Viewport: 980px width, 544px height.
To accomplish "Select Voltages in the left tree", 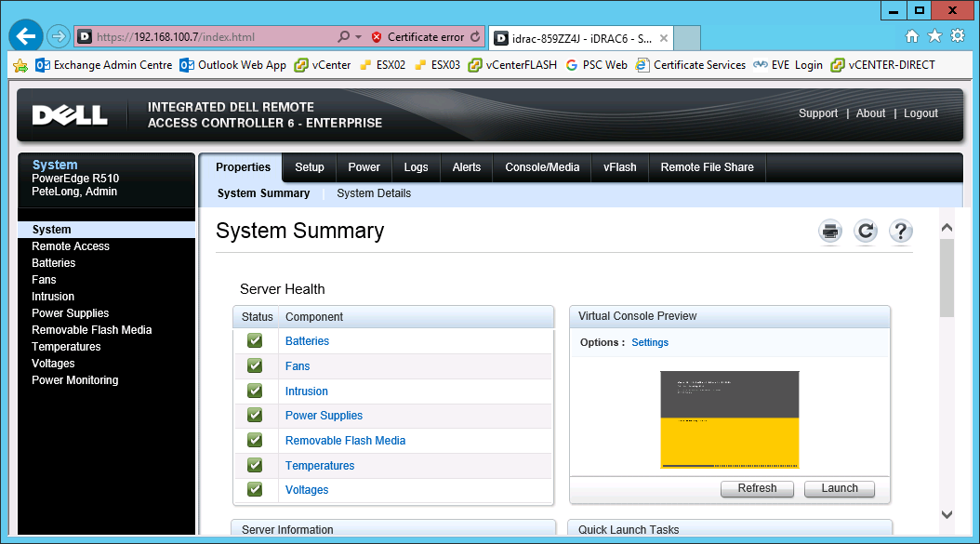I will point(53,364).
